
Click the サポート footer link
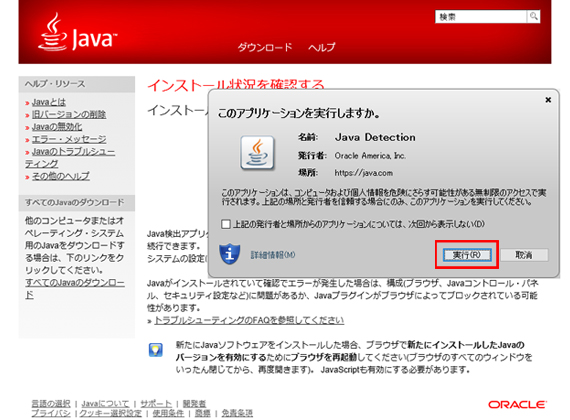(156, 404)
